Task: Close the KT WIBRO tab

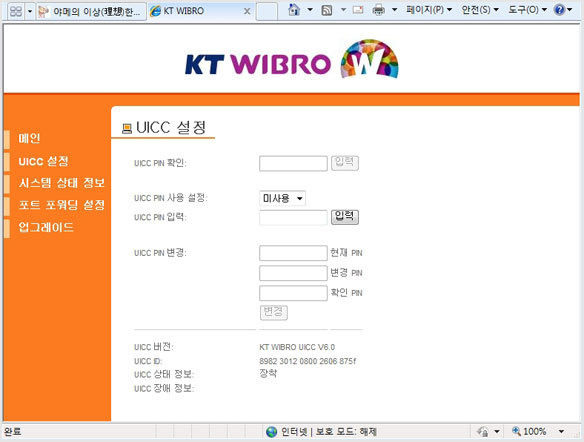Action: point(247,12)
